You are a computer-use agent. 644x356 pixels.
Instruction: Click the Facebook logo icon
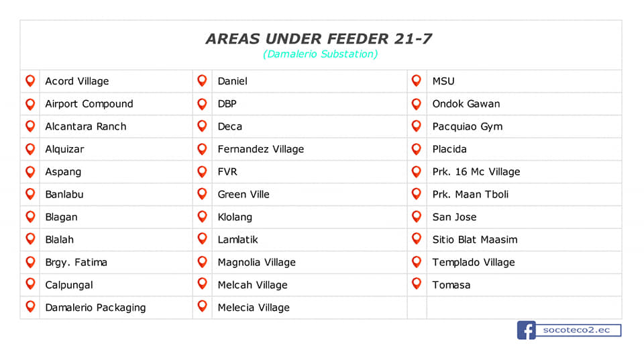pyautogui.click(x=526, y=330)
